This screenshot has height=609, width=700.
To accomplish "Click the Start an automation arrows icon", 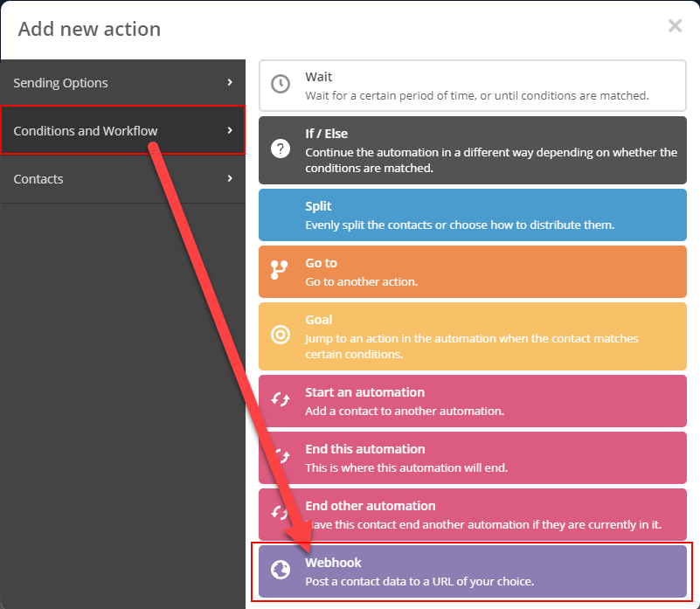I will coord(280,401).
